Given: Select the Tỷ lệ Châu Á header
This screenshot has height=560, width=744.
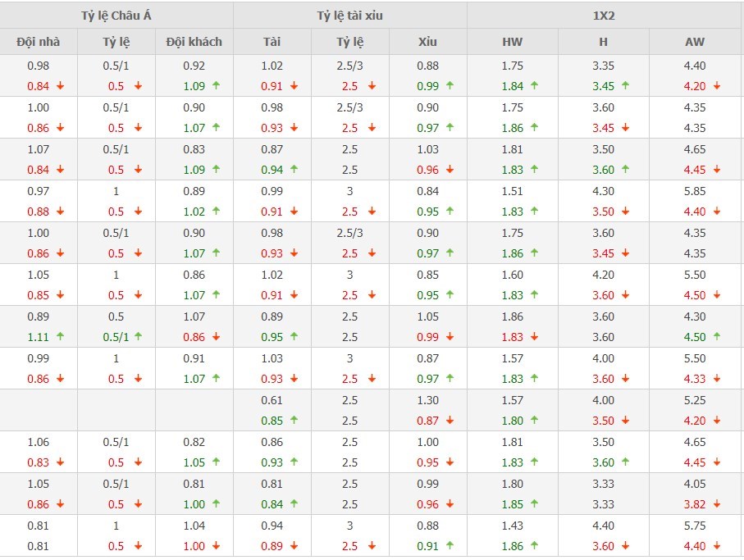Looking at the screenshot, I should (116, 16).
